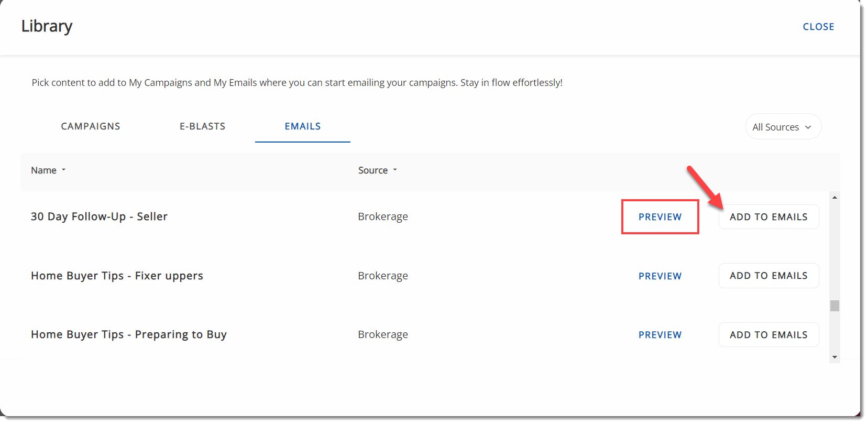
Task: Click the email list scrollbar thumb
Action: 834,306
